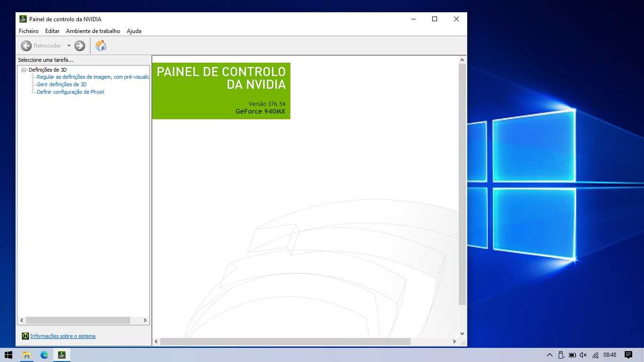Close the NVIDIA control panel window
This screenshot has height=362, width=644.
tap(456, 19)
